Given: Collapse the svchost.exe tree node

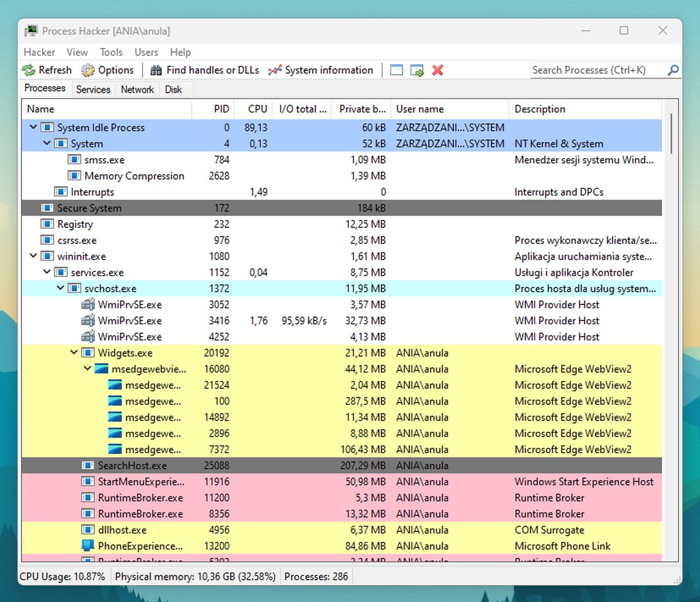Looking at the screenshot, I should pyautogui.click(x=60, y=288).
